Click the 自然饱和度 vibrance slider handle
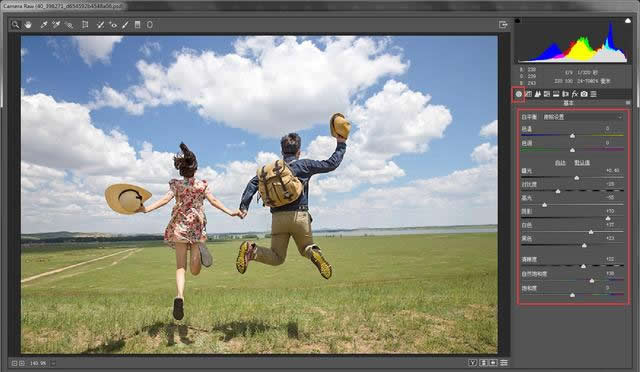This screenshot has height=372, width=640. click(592, 281)
